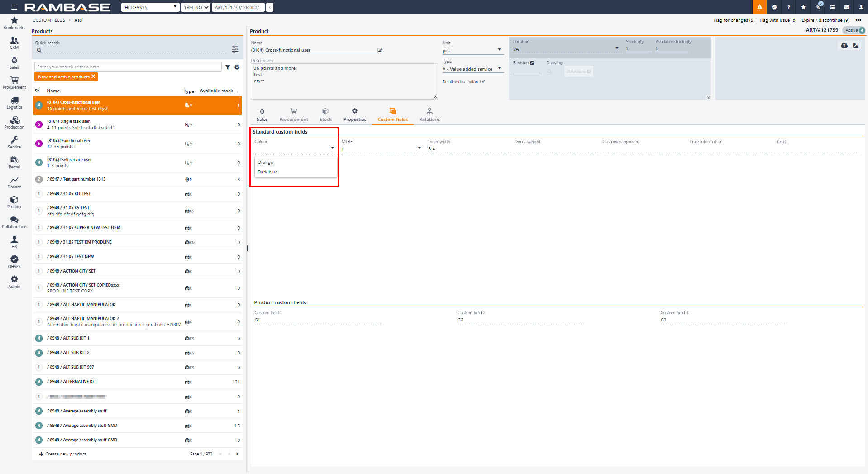Open the Logistics module in sidebar
The width and height of the screenshot is (868, 474).
click(14, 102)
